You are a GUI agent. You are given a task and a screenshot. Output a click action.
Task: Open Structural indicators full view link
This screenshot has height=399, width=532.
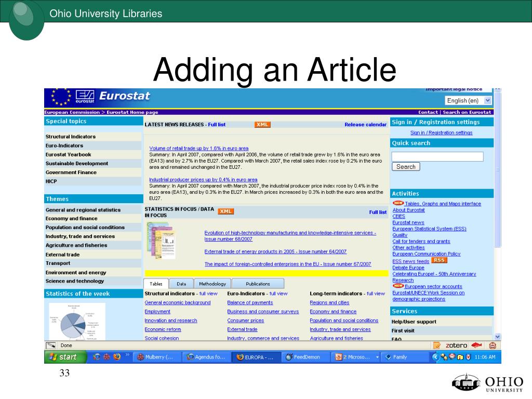coord(208,294)
